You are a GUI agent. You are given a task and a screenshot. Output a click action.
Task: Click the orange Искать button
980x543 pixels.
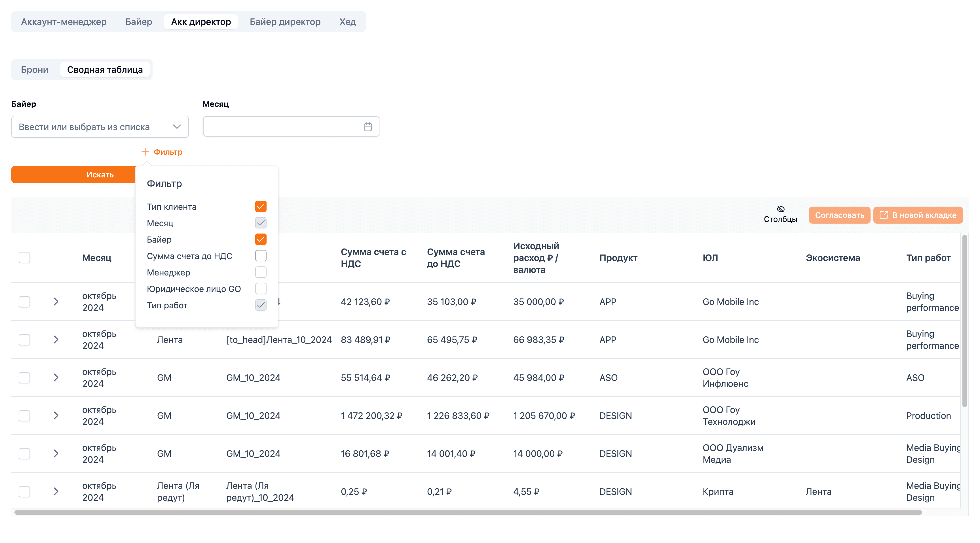point(73,175)
